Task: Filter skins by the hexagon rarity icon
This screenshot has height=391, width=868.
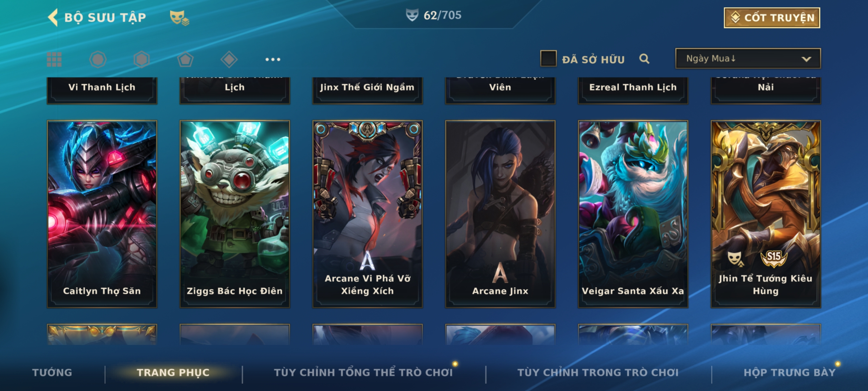Action: click(141, 59)
